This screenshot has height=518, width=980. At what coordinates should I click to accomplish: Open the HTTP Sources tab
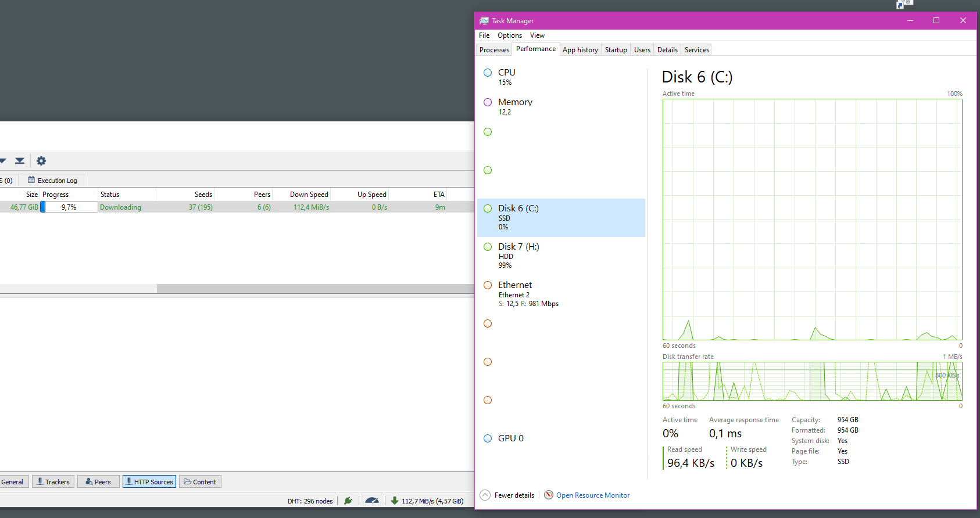coord(149,481)
